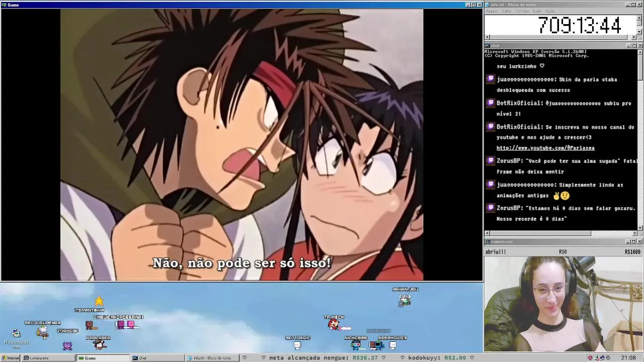Screen dimensions: 644x362
Task: Open Ajuda menu in Bloco de notas
Action: (550, 11)
